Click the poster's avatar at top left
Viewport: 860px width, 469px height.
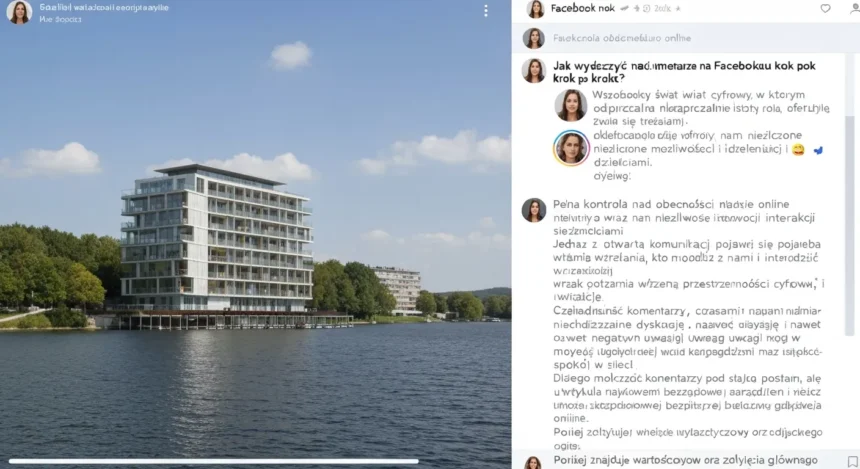tap(19, 12)
